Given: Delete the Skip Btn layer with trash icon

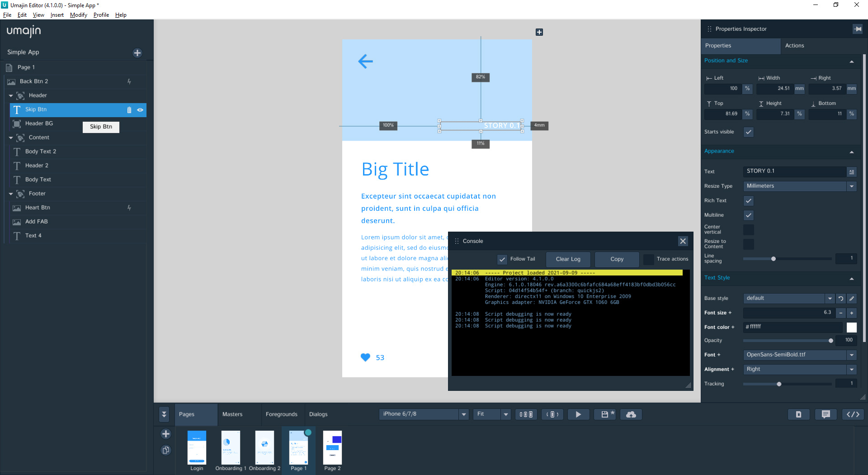Looking at the screenshot, I should 129,110.
